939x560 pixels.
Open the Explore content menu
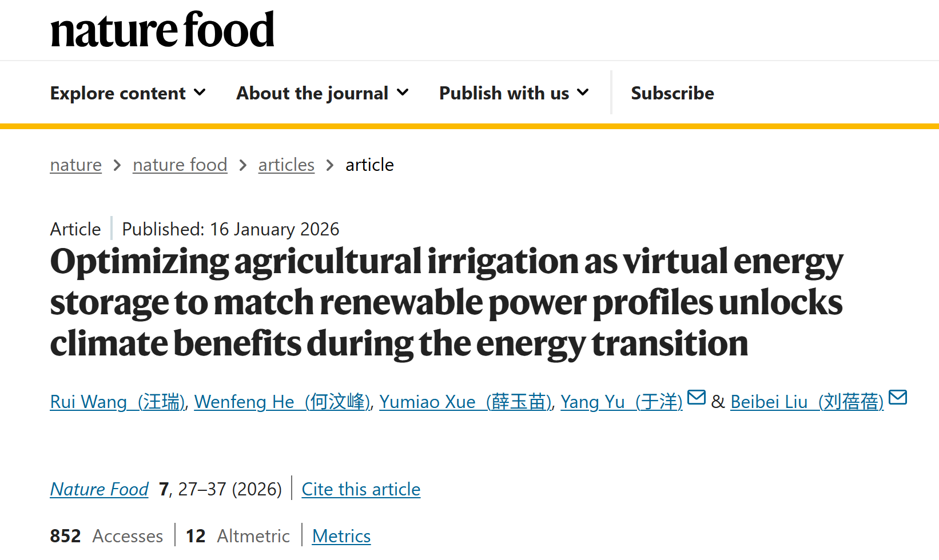tap(118, 93)
